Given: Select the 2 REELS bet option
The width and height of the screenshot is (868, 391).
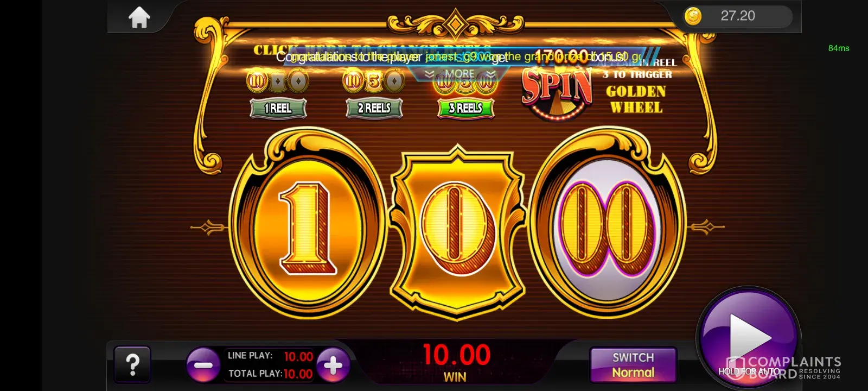Looking at the screenshot, I should 374,108.
